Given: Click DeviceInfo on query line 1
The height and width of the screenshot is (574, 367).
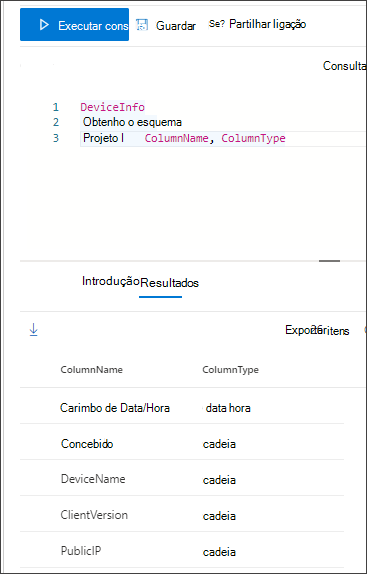Looking at the screenshot, I should (x=113, y=107).
